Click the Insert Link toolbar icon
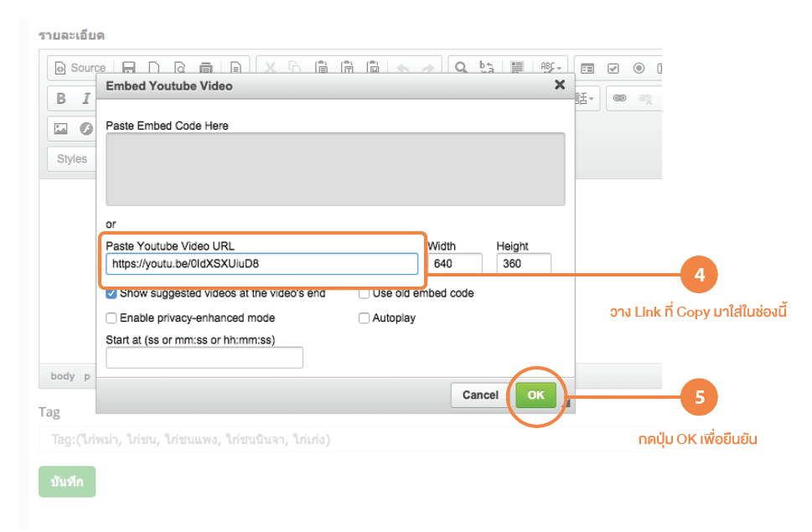The width and height of the screenshot is (812, 532). [619, 99]
